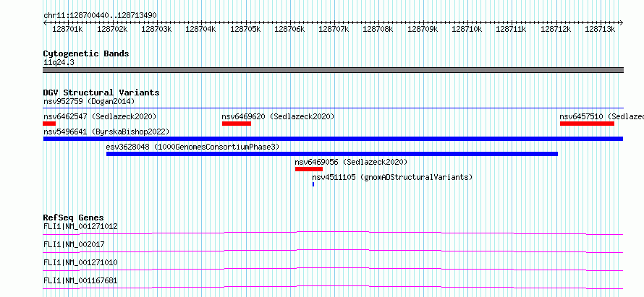Click the FLI1 NM_001271010 magenta gene line

pyautogui.click(x=333, y=269)
